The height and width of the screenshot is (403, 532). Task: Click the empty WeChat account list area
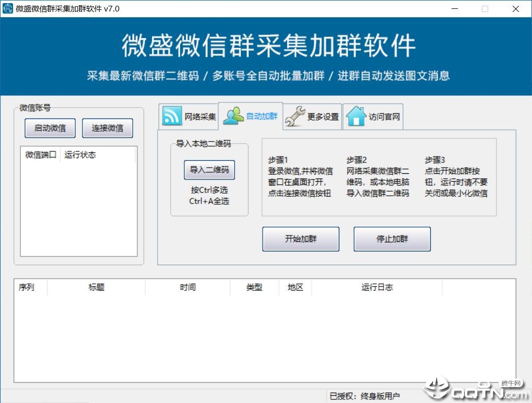click(79, 209)
